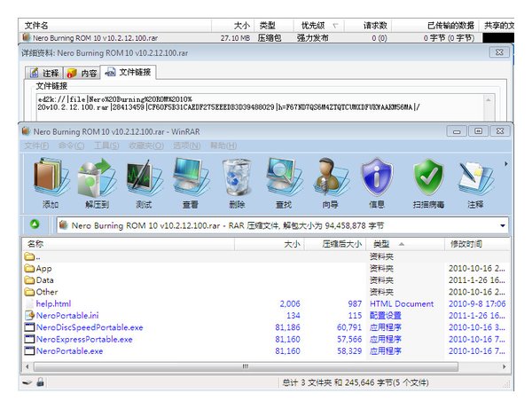Open the 文件(F) menu
This screenshot has height=409, width=532.
(36, 146)
